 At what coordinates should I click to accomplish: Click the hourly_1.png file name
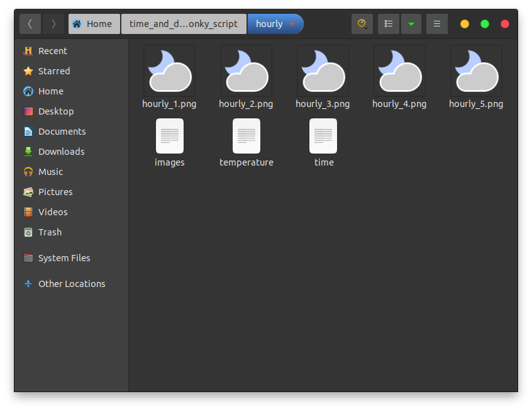click(169, 104)
